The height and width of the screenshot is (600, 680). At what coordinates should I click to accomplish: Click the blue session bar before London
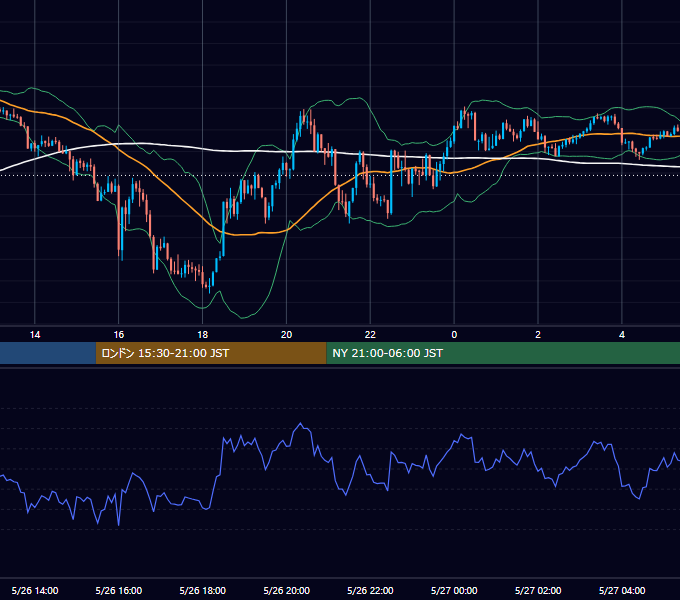(48, 353)
